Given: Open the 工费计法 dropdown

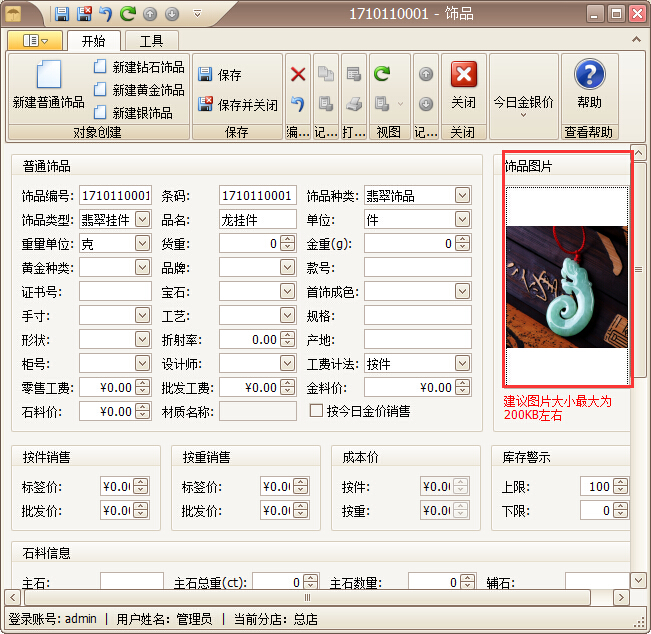Looking at the screenshot, I should [x=462, y=363].
